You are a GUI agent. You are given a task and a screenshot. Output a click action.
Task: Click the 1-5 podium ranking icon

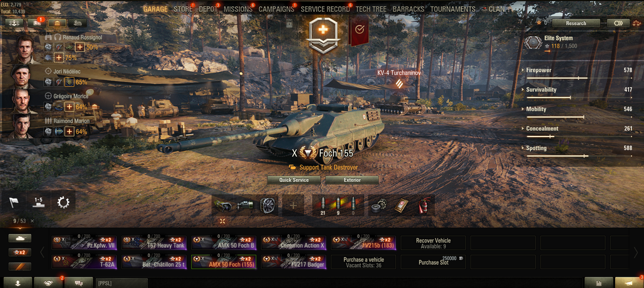(39, 202)
